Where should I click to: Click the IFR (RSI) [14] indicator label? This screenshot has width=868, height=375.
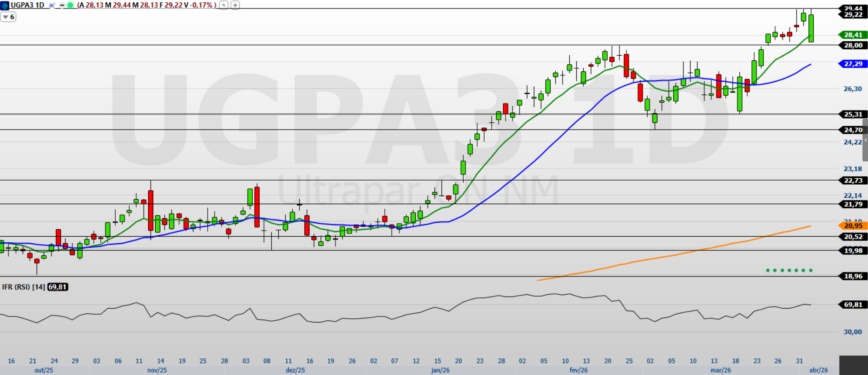click(x=23, y=287)
